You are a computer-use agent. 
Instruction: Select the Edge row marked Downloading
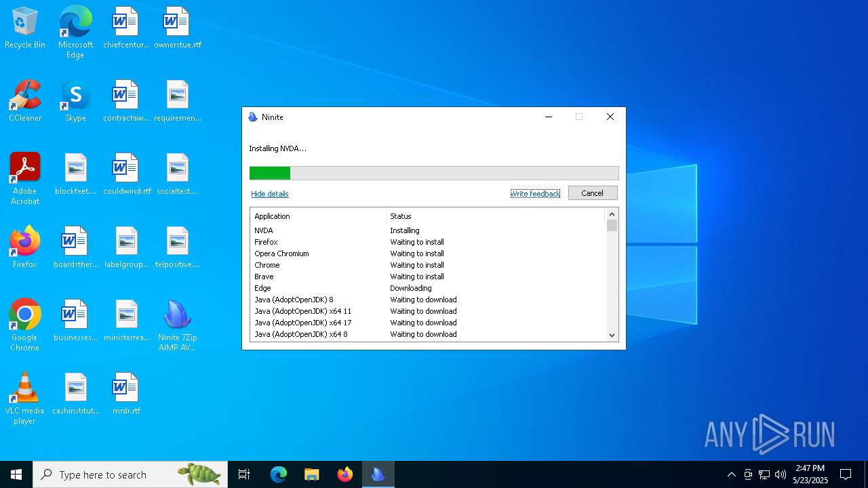pos(427,288)
